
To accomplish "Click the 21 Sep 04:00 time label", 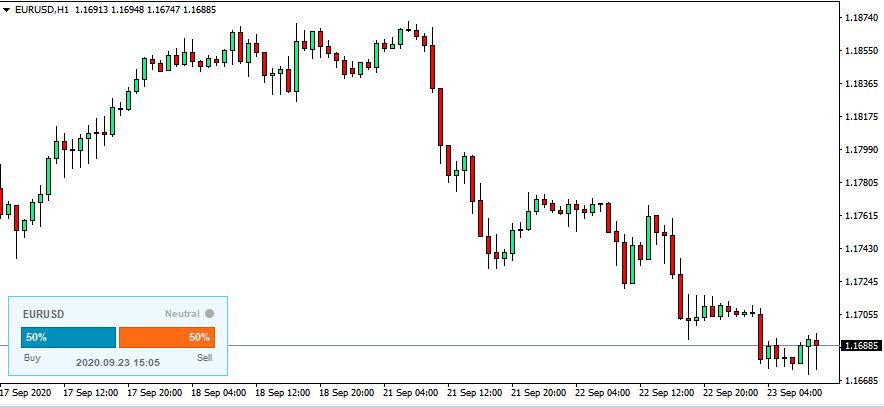I will click(x=411, y=392).
